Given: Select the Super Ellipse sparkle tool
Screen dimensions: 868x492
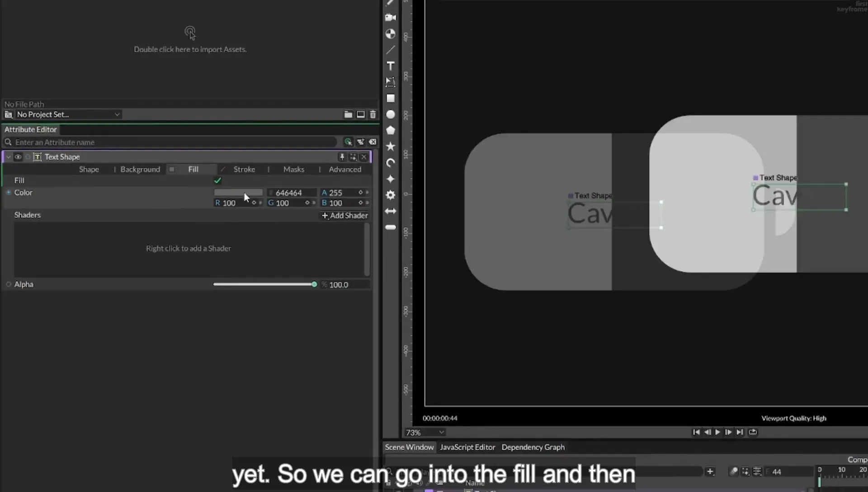Looking at the screenshot, I should tap(391, 179).
